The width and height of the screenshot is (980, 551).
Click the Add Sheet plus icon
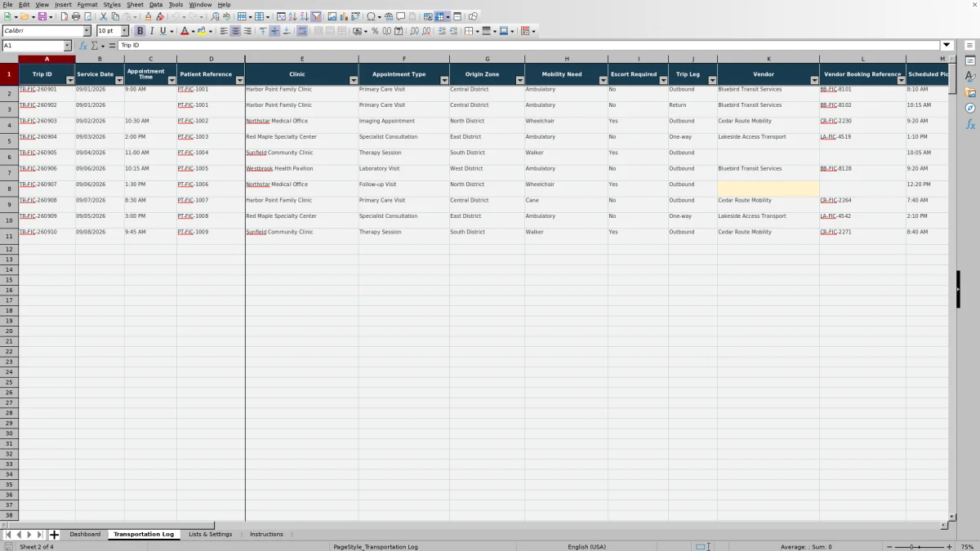54,535
